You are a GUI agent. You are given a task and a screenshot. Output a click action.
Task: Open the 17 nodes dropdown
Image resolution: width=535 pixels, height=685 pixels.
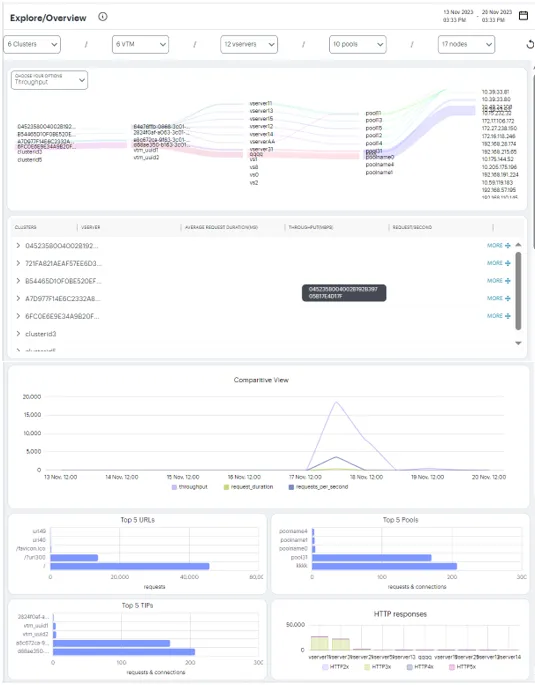(466, 45)
